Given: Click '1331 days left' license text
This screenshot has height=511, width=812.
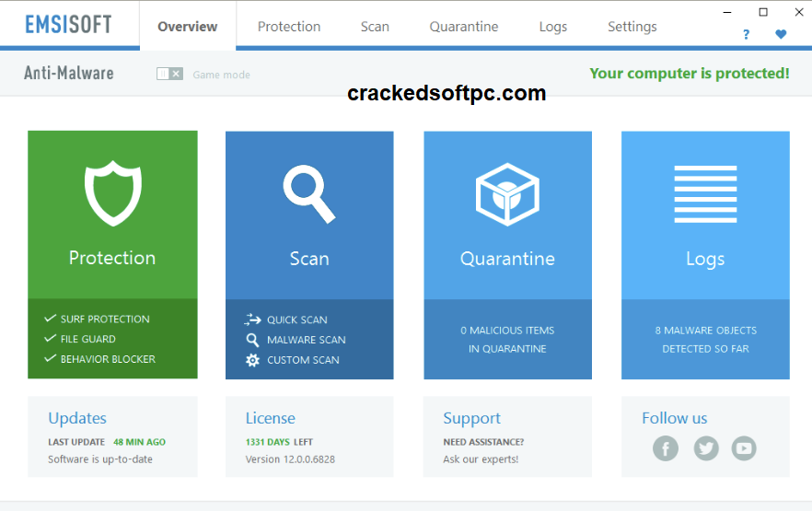Looking at the screenshot, I should coord(279,442).
